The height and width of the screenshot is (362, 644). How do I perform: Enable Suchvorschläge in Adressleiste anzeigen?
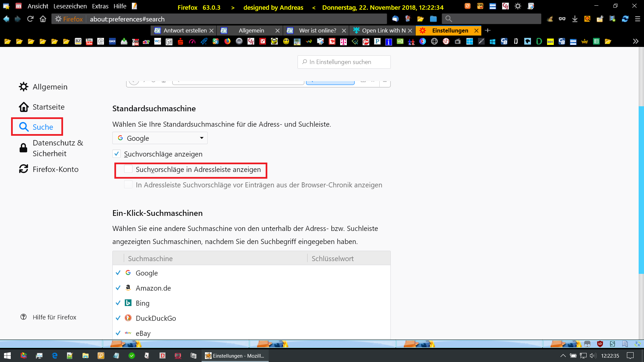pos(128,169)
